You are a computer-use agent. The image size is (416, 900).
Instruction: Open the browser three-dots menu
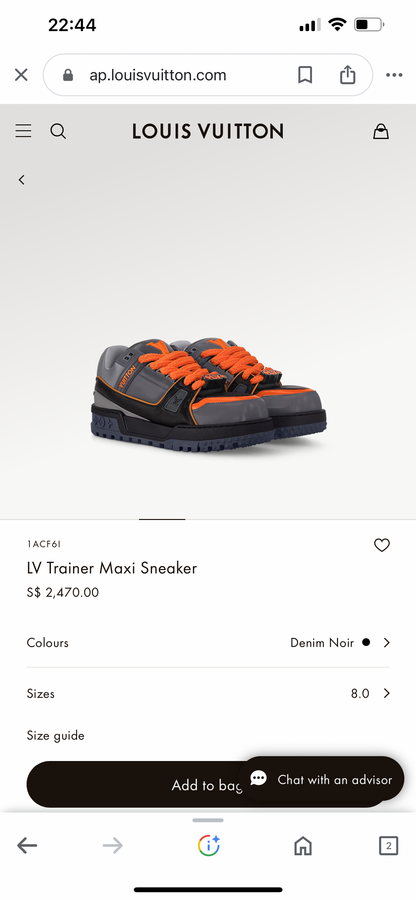point(394,75)
